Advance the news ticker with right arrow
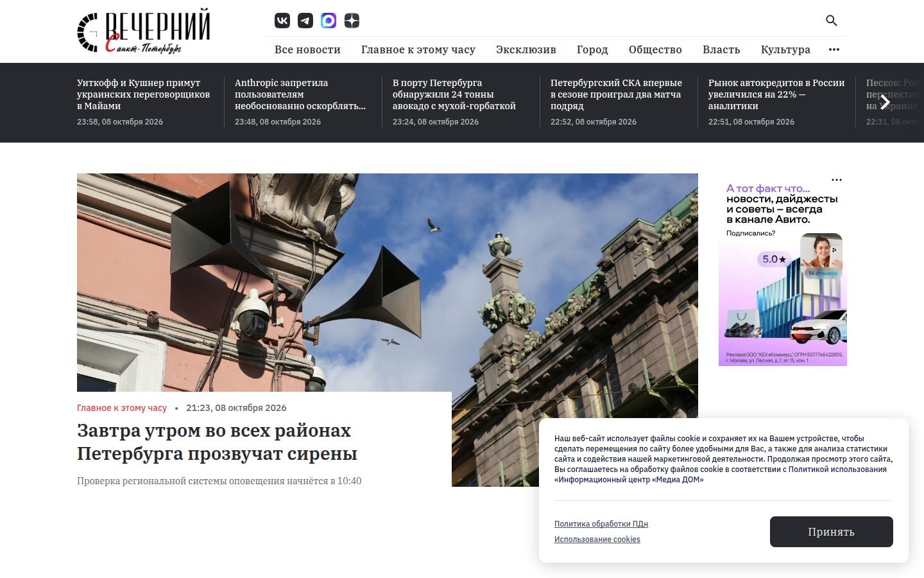 [885, 101]
